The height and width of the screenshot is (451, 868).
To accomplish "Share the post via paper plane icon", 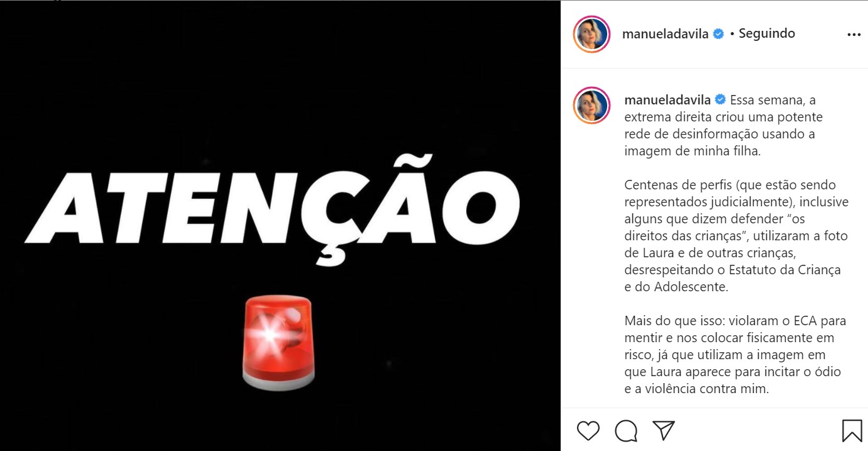I will point(664,430).
